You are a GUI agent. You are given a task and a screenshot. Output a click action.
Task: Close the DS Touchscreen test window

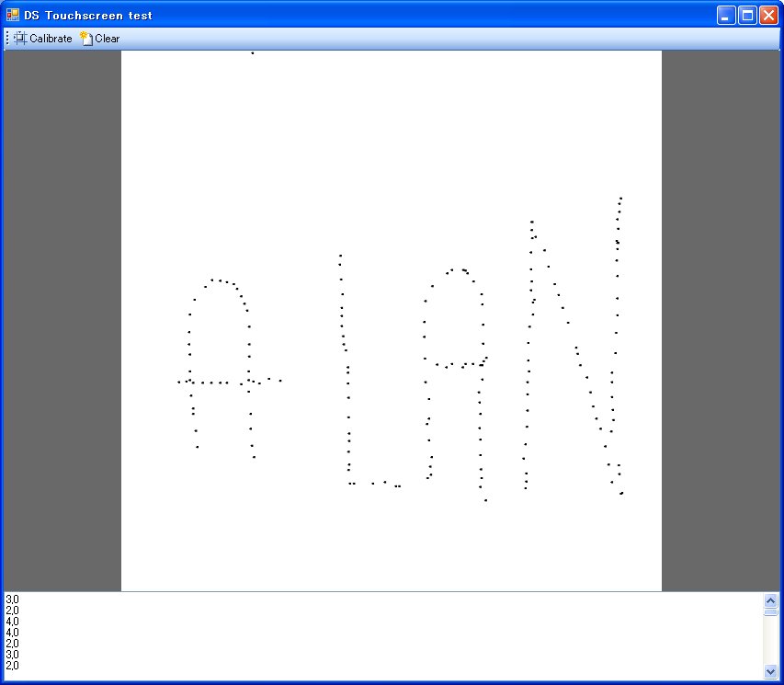[x=768, y=16]
